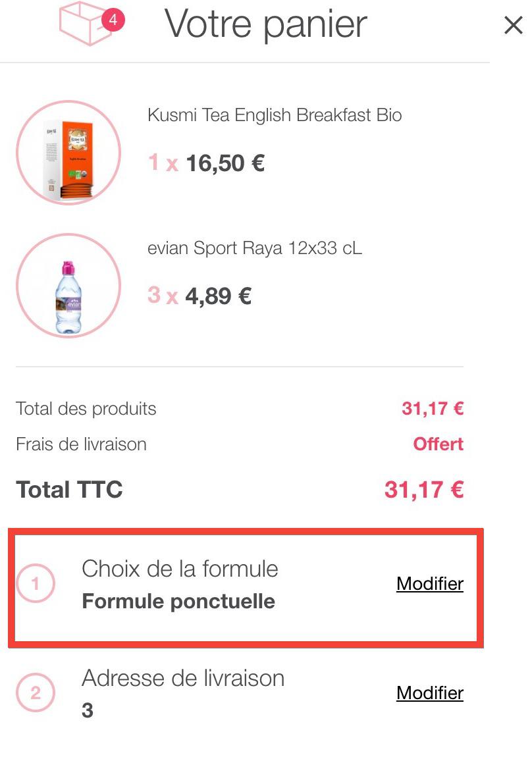The image size is (532, 761).
Task: Open the Kusmi Tea product thumbnail
Action: coord(68,152)
